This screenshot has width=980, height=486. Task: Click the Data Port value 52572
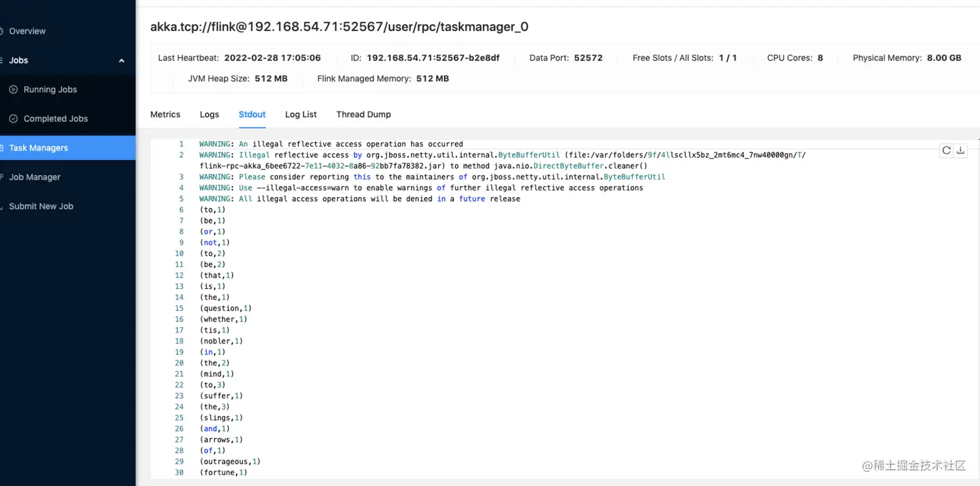click(589, 58)
